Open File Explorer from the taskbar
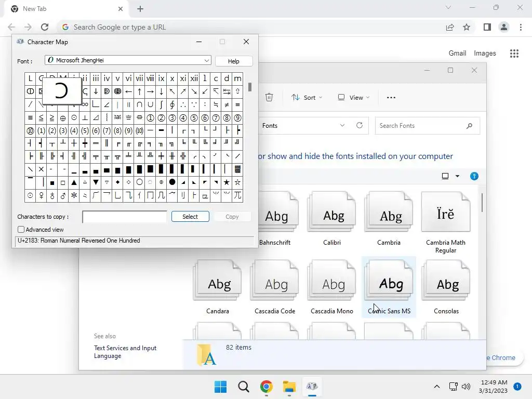Screen dimensions: 532x399 (x=289, y=387)
